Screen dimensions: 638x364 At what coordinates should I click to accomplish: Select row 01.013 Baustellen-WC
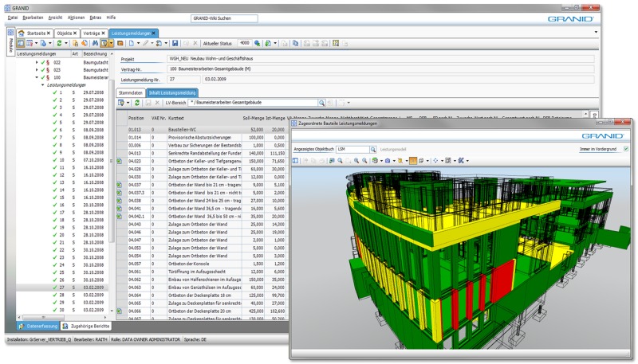[203, 130]
